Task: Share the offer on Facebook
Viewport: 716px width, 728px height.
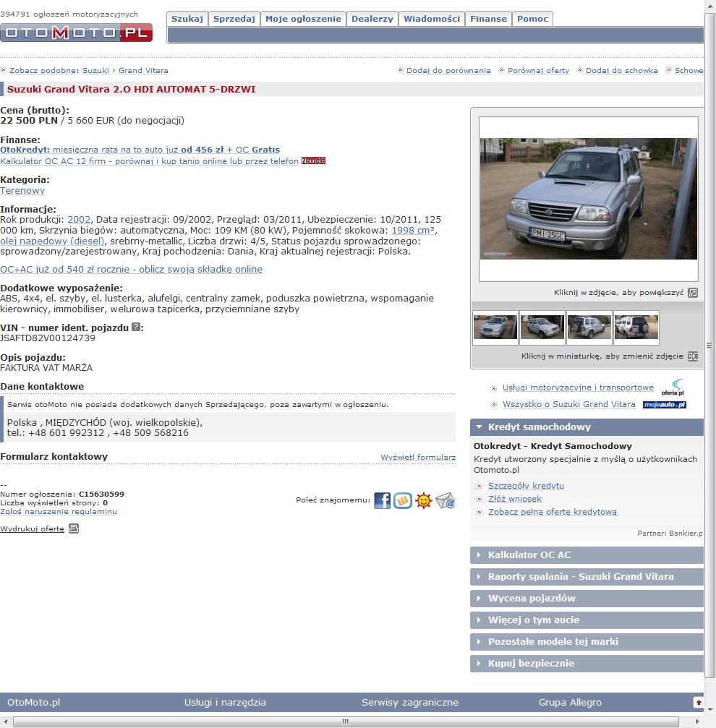Action: (382, 500)
